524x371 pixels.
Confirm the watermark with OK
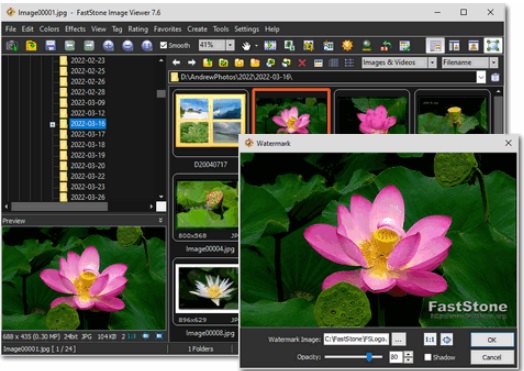pos(492,340)
